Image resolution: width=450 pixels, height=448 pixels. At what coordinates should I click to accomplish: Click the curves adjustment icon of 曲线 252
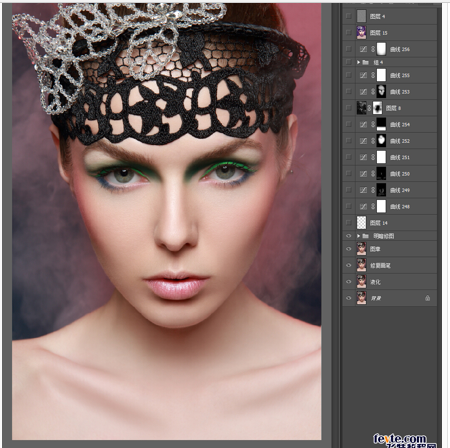pos(363,141)
